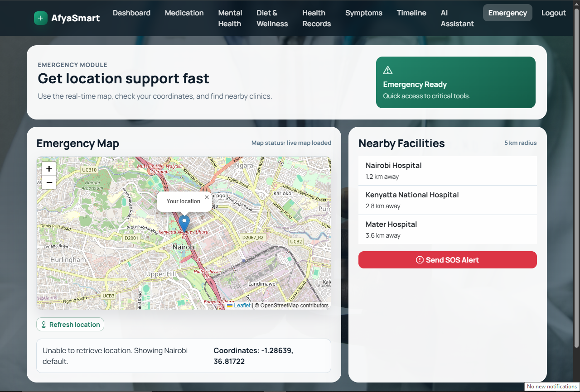The width and height of the screenshot is (580, 392).
Task: Click 'Hurlingham' label on the map
Action: pos(68,260)
